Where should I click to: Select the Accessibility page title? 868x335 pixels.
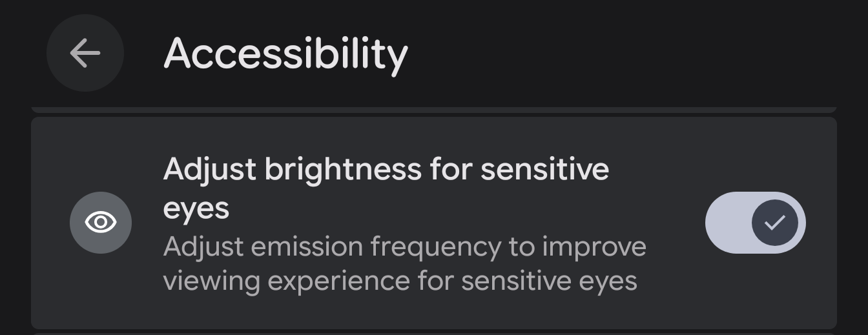point(285,54)
